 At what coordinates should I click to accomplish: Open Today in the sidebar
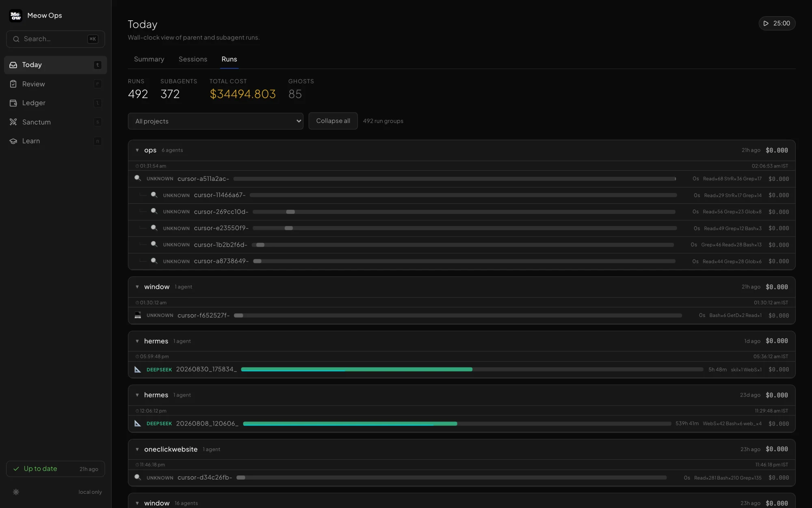[56, 65]
